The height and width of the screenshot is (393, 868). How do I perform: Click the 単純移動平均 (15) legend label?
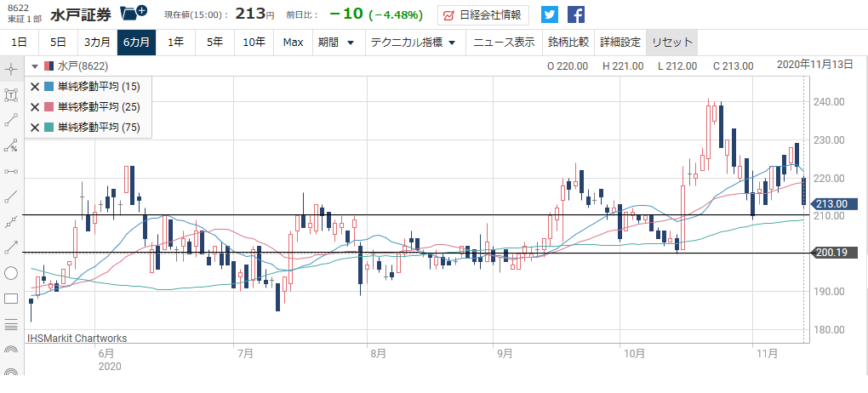pyautogui.click(x=99, y=87)
